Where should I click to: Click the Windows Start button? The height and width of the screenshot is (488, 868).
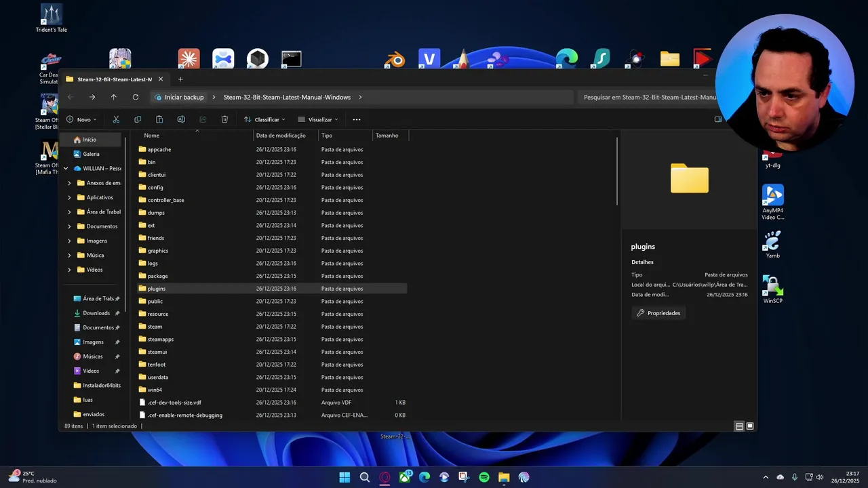click(344, 477)
